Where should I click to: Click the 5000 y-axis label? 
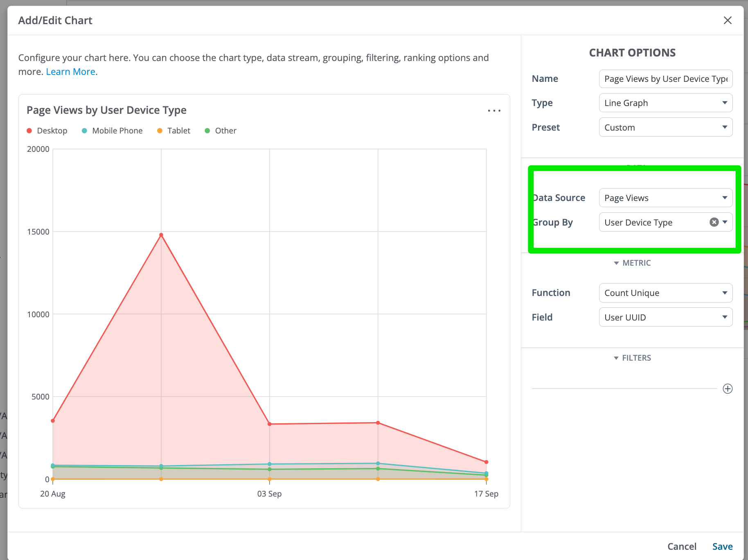(x=41, y=397)
